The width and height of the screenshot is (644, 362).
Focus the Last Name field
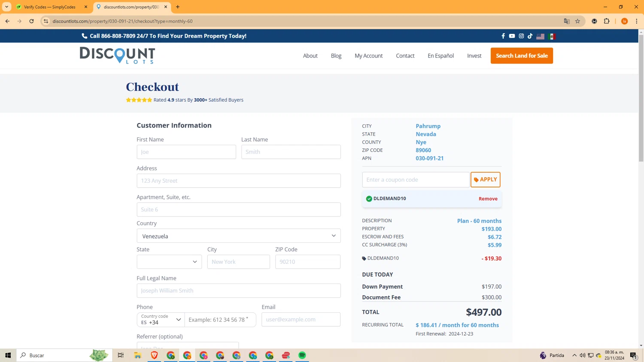(x=291, y=152)
